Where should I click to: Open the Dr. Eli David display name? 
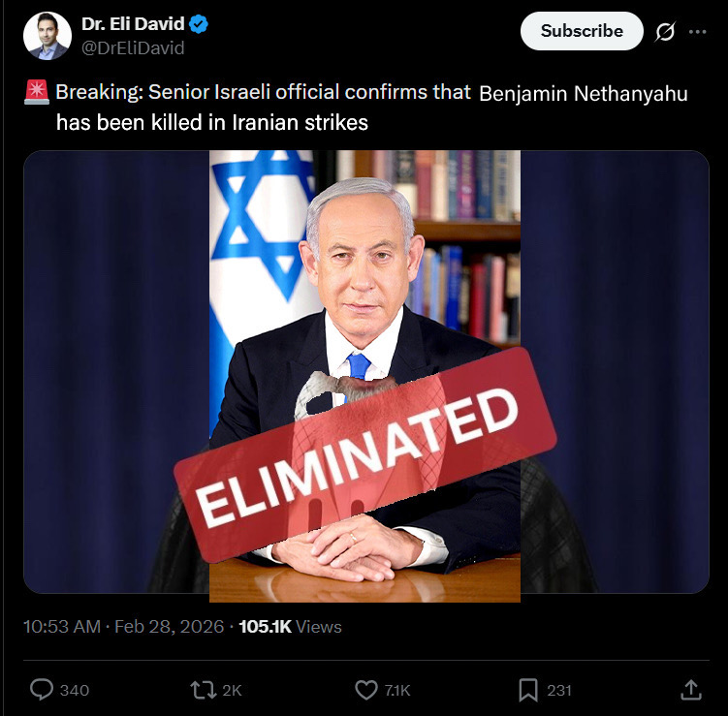click(x=133, y=24)
